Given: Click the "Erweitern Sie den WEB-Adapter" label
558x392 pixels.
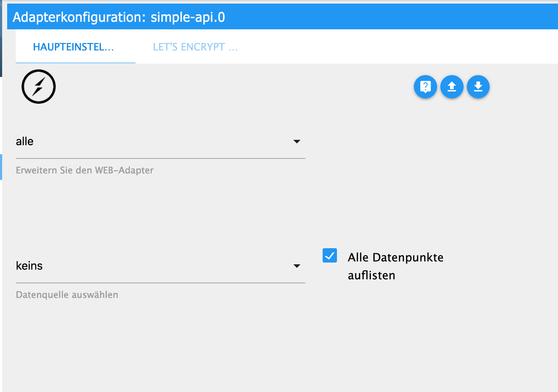Looking at the screenshot, I should click(85, 170).
